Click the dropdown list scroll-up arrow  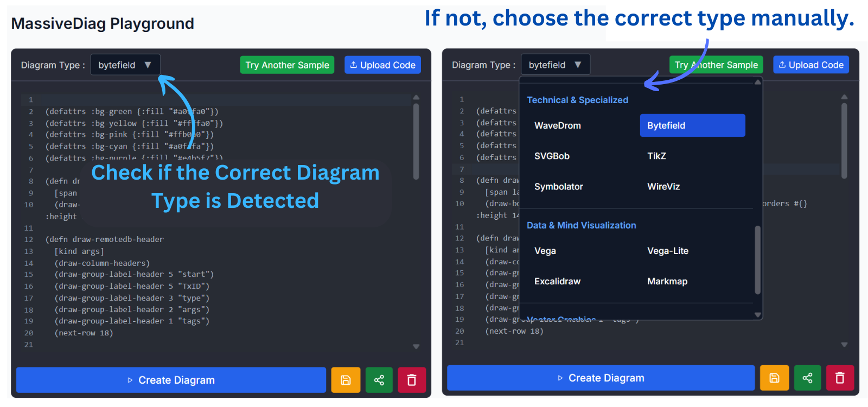click(x=757, y=82)
